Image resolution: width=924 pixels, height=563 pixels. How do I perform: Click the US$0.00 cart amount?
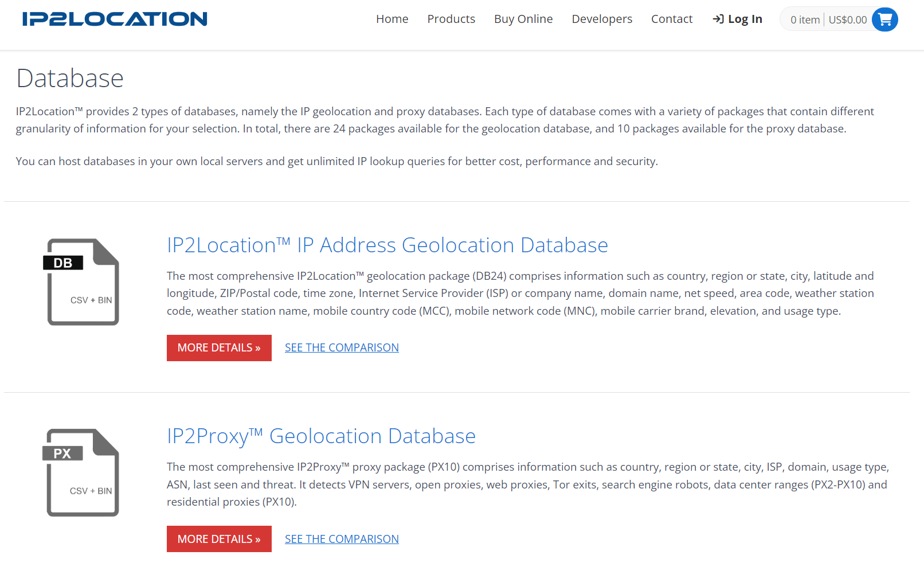click(x=849, y=19)
